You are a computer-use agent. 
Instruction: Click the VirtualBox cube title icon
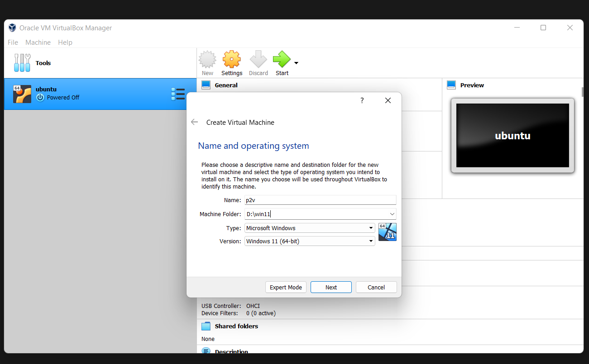pyautogui.click(x=12, y=28)
